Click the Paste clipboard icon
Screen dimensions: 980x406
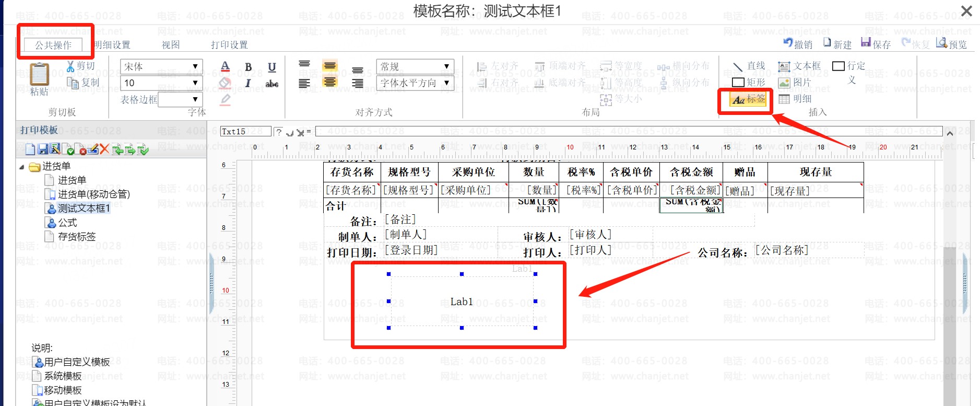point(39,74)
